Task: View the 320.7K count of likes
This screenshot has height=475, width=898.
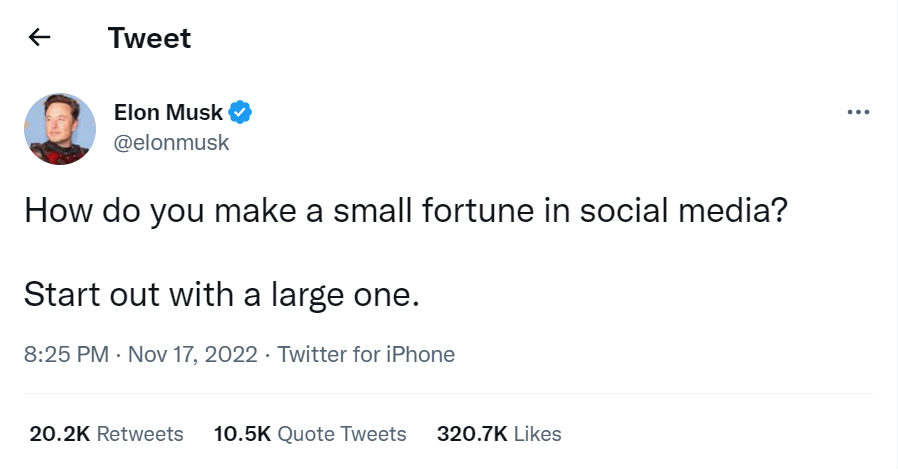Action: (x=471, y=434)
